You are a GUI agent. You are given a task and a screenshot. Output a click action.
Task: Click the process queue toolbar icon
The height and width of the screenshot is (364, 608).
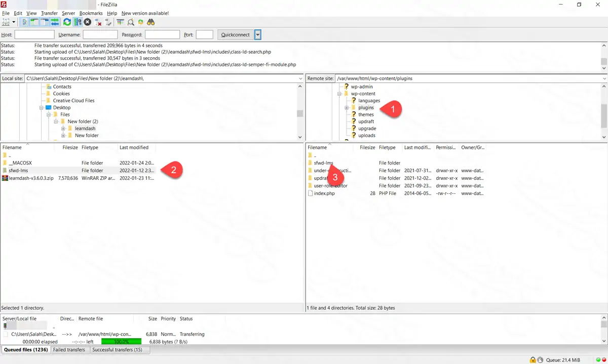click(x=78, y=22)
